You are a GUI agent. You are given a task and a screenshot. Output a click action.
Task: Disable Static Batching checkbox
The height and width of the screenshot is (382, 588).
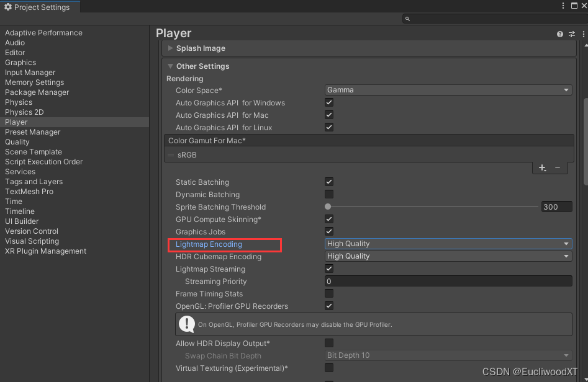click(329, 182)
